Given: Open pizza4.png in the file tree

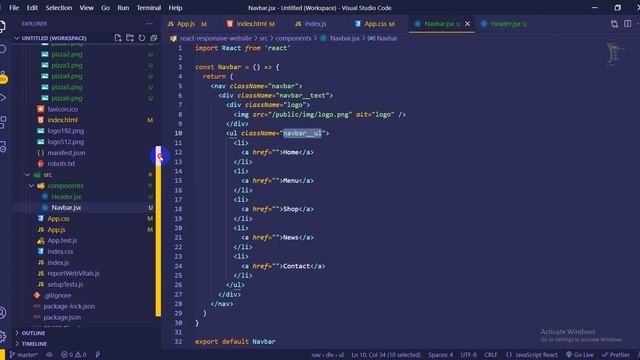Looking at the screenshot, I should pyautogui.click(x=67, y=76).
